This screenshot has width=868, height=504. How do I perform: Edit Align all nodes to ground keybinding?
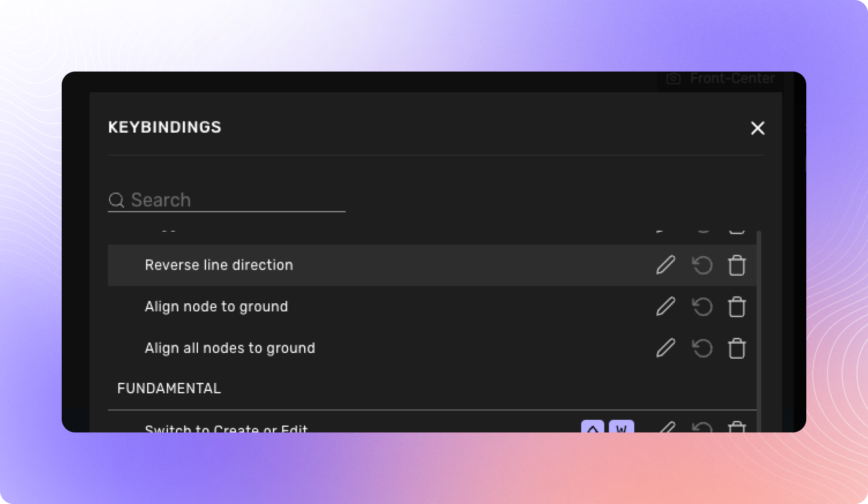(x=665, y=348)
